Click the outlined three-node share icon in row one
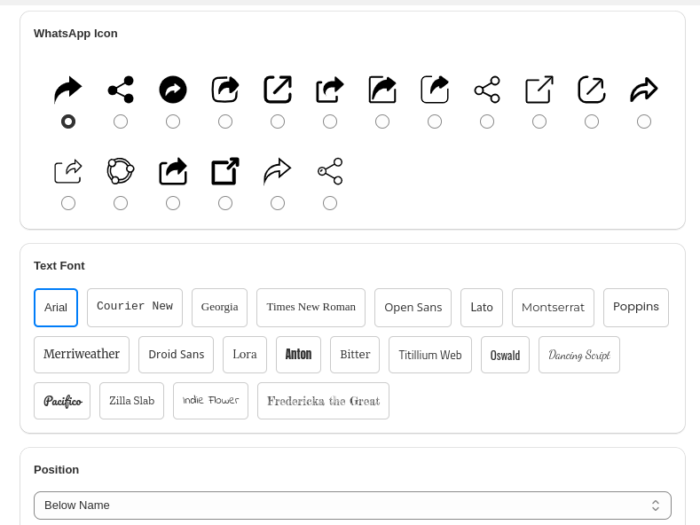 point(487,90)
